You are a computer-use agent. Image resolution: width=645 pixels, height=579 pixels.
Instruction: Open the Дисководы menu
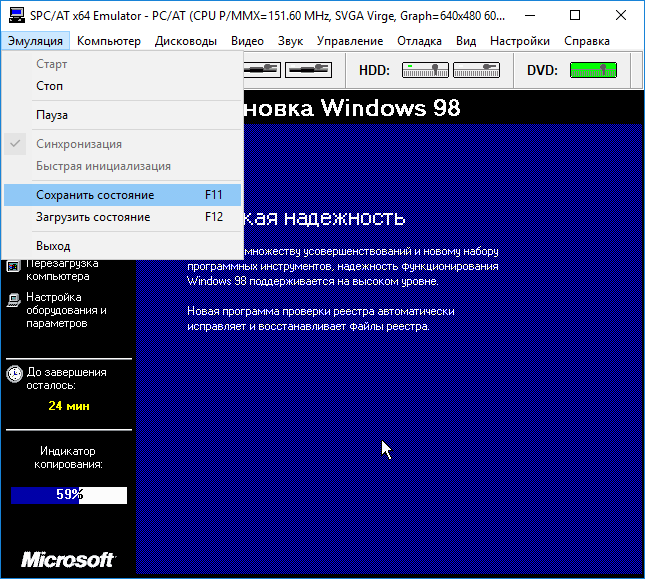(x=186, y=41)
